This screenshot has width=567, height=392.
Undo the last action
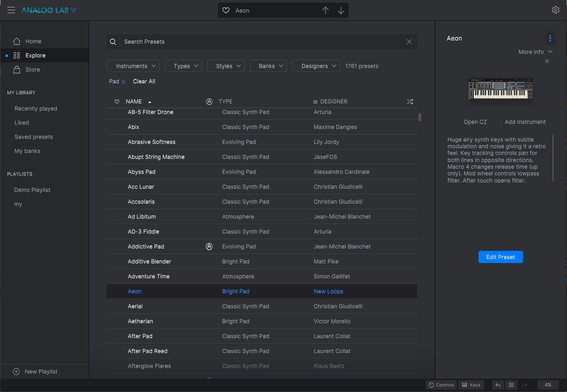pos(498,385)
